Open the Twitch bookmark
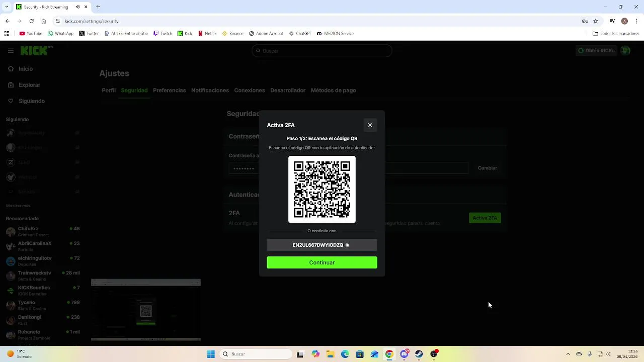Viewport: 644px width, 362px height. coord(163,34)
